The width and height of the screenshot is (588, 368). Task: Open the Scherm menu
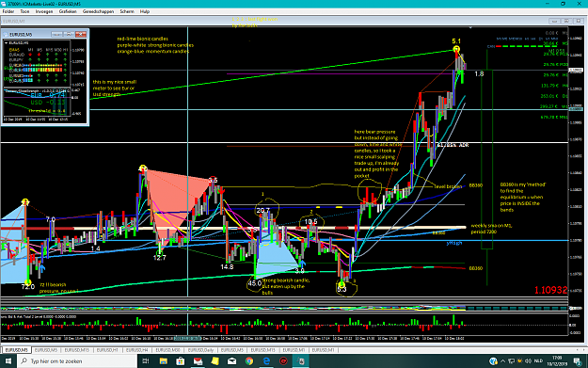coord(127,11)
